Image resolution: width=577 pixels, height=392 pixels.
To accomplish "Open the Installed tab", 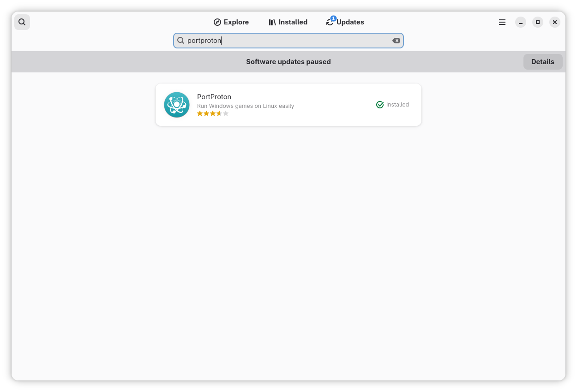I will [x=288, y=22].
